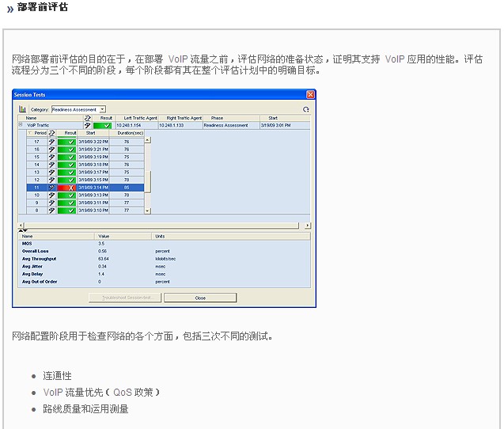Click the tool icon in VoIP Traffic row
This screenshot has height=429, width=504.
point(87,125)
